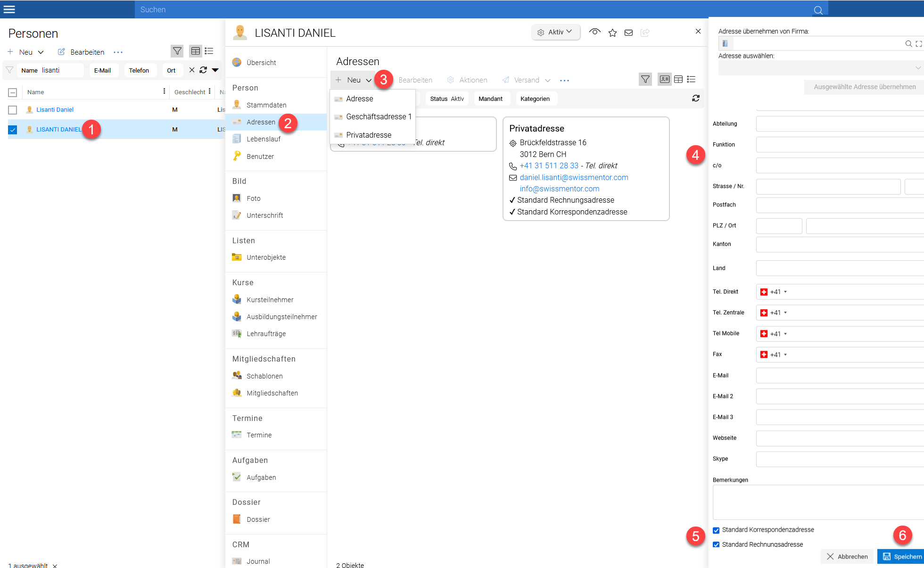Viewport: 924px width, 568px height.
Task: Open the eye preview icon for Lisanti Daniel
Action: 595,32
